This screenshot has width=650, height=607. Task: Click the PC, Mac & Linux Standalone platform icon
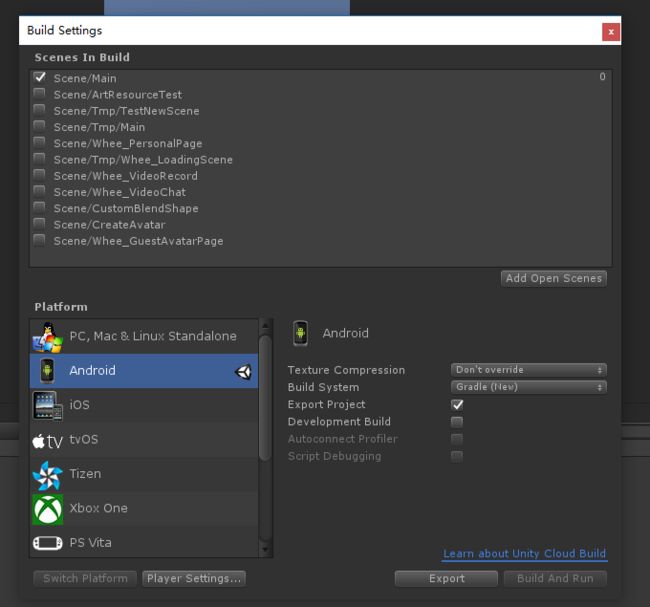click(48, 337)
